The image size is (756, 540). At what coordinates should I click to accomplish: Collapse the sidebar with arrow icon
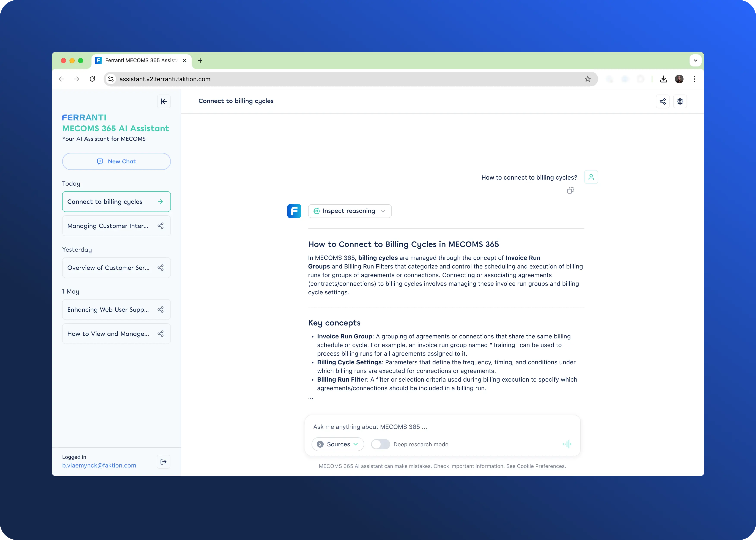click(164, 101)
